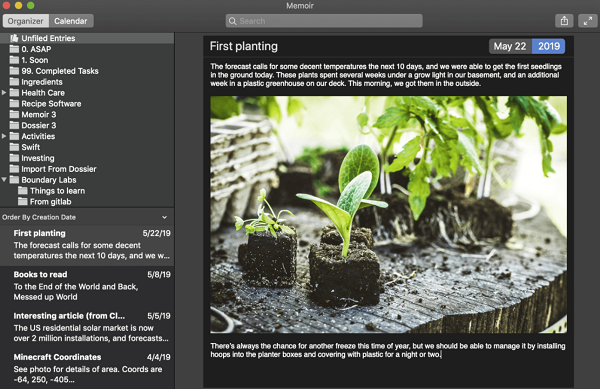Select the First planting entry in list
The height and width of the screenshot is (389, 600).
tap(87, 245)
